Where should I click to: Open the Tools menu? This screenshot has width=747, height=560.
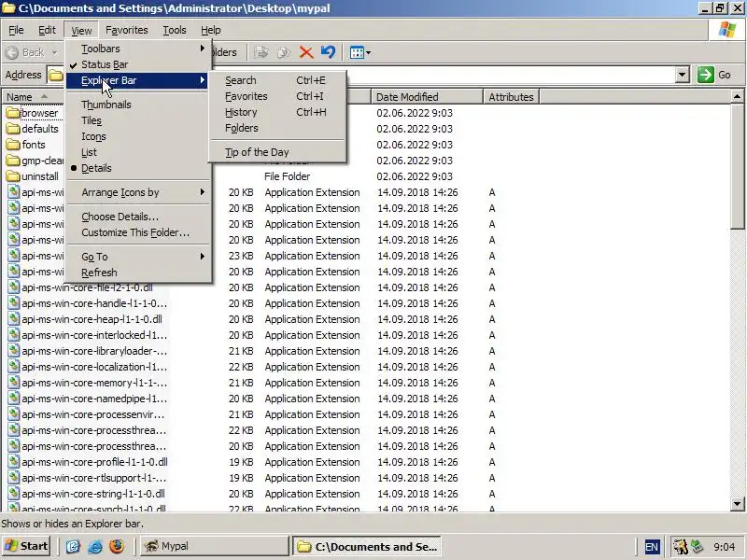[x=175, y=30]
